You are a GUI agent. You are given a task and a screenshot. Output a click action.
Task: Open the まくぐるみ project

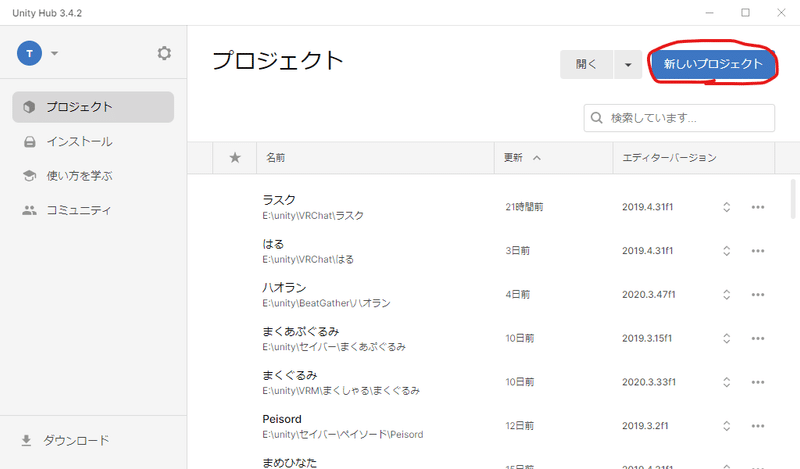pos(290,376)
